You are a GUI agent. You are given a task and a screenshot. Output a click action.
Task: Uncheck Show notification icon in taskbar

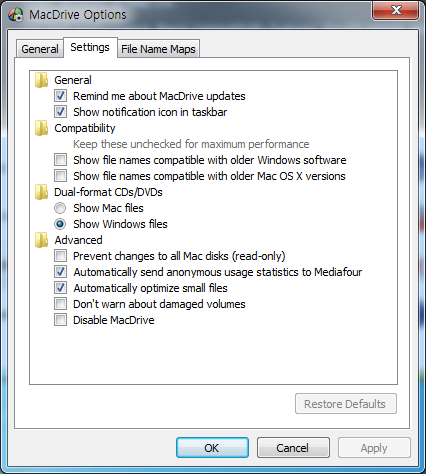click(60, 112)
